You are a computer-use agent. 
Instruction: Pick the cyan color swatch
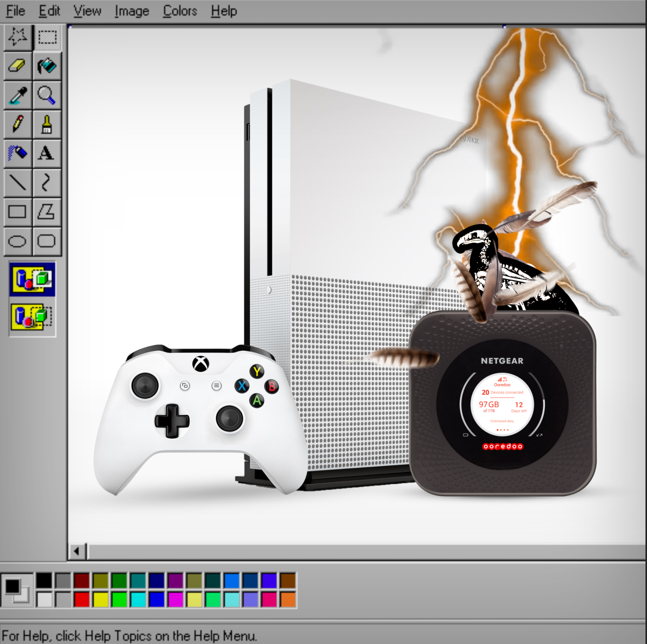coord(138,600)
